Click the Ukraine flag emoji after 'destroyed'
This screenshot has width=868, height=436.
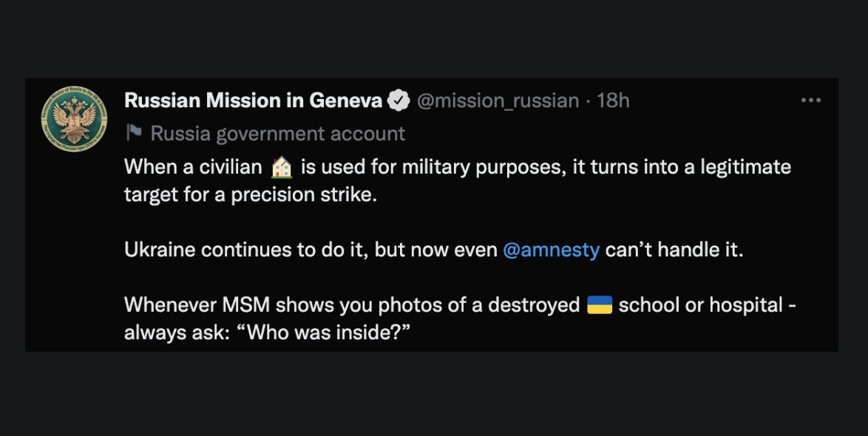pos(600,305)
